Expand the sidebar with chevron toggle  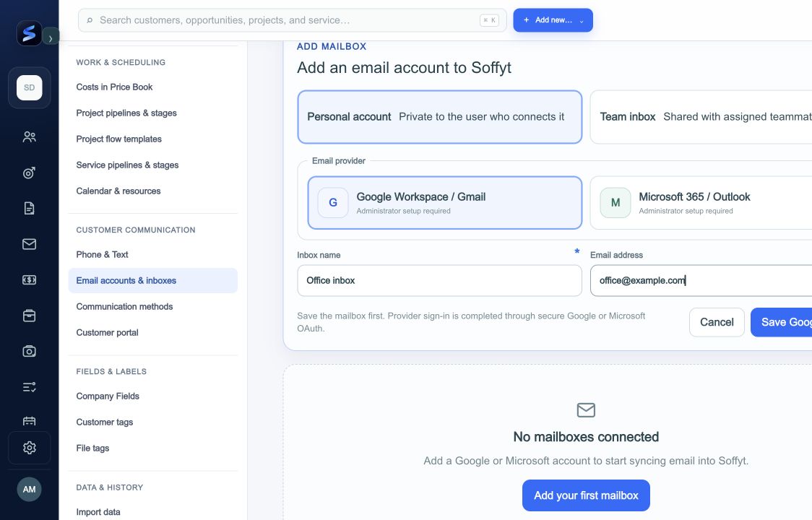51,38
